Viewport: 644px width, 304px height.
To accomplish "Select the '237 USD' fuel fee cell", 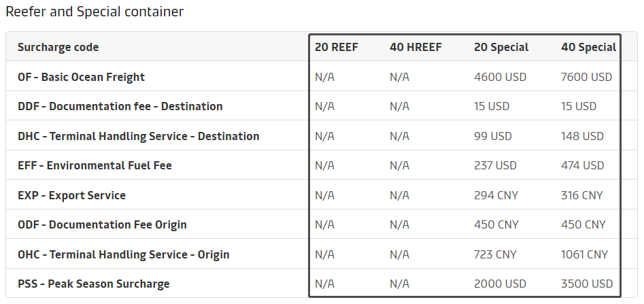I will pos(495,166).
